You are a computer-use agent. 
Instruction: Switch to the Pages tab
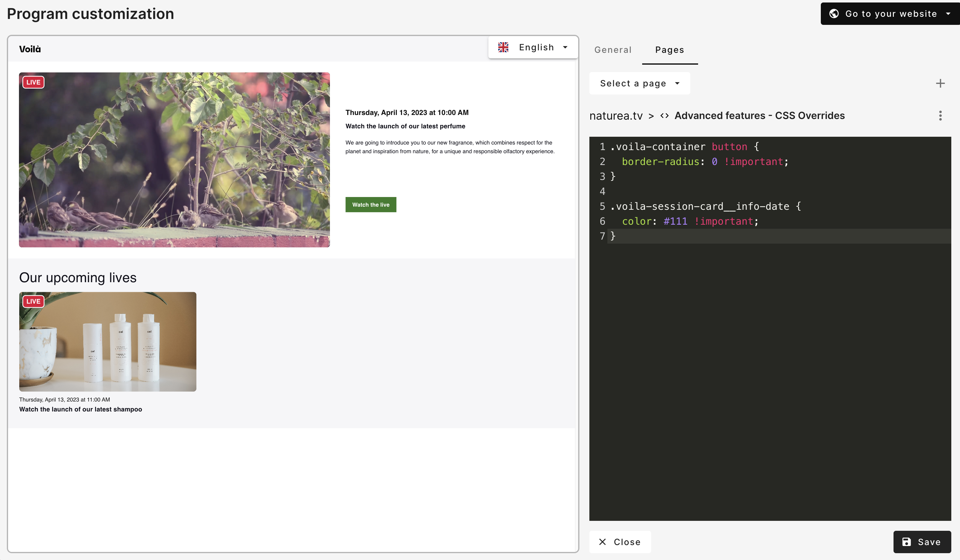[x=670, y=49]
